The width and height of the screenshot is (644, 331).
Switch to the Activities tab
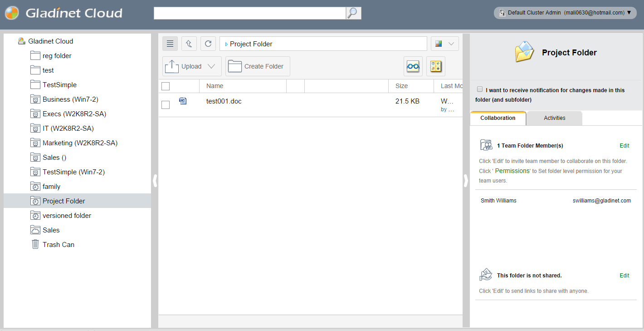pos(555,118)
